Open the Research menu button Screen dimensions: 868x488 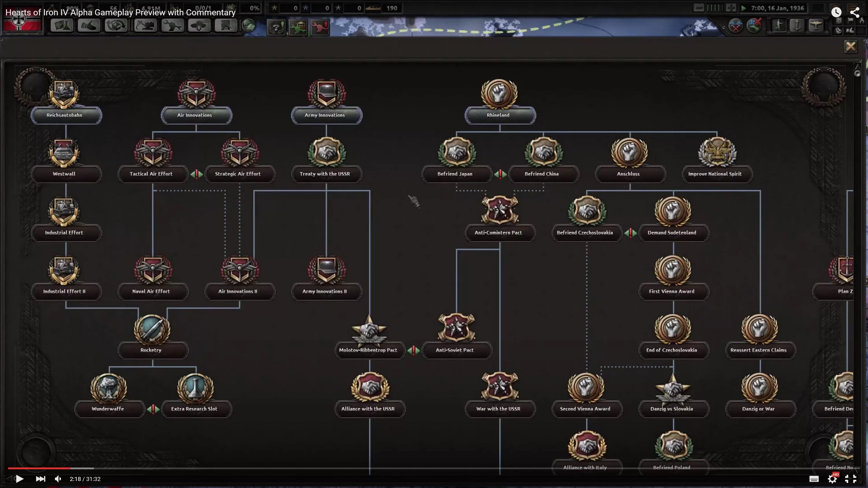pos(62,26)
